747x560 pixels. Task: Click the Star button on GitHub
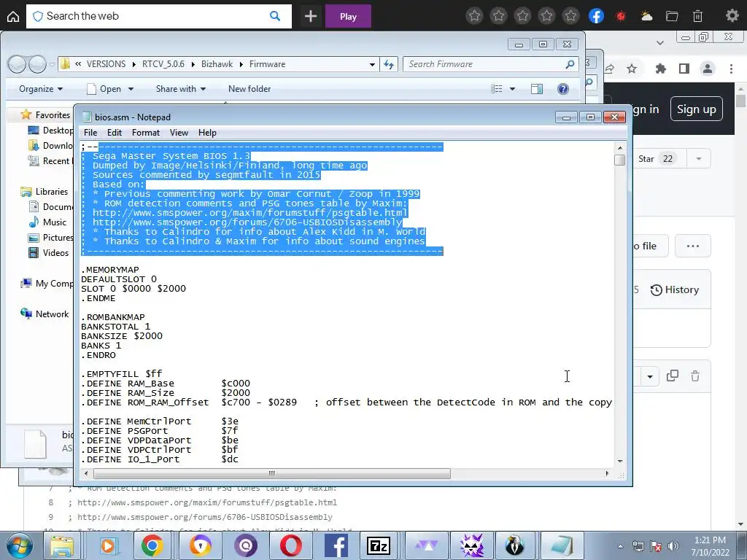pos(657,158)
